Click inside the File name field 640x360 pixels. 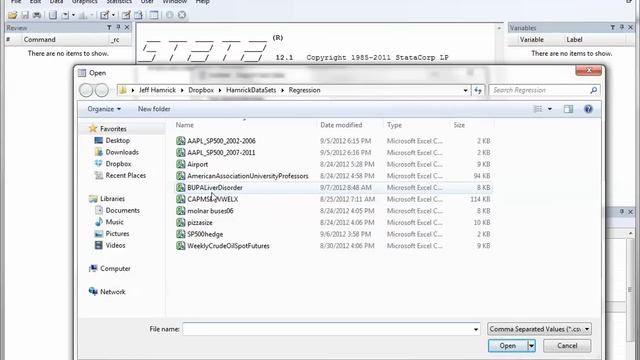[x=331, y=329]
